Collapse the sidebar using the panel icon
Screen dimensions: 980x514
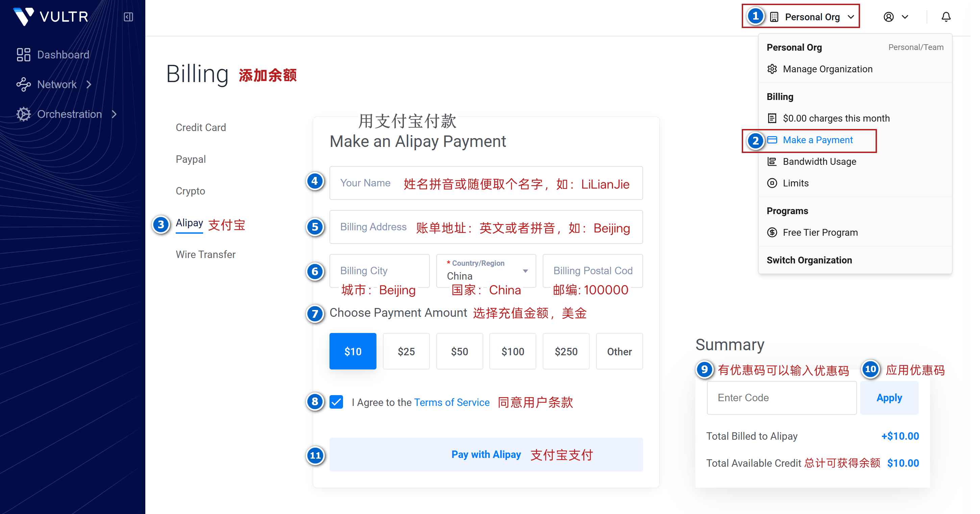[x=128, y=17]
